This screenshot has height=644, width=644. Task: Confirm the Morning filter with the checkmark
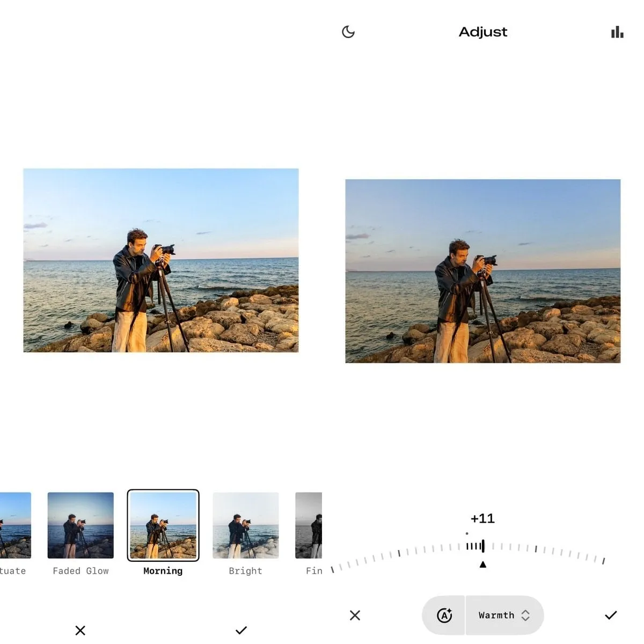coord(241,630)
